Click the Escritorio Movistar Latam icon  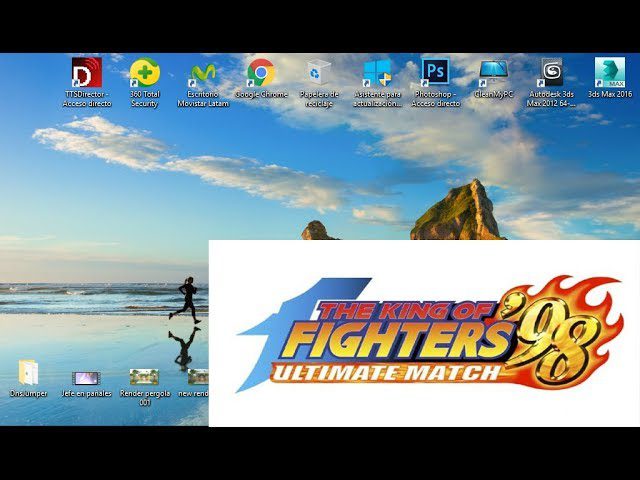point(203,73)
